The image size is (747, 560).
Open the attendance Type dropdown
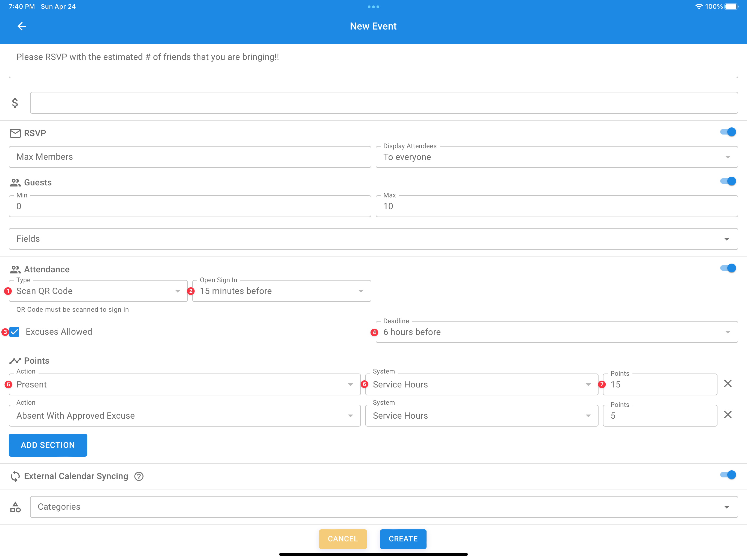coord(98,291)
